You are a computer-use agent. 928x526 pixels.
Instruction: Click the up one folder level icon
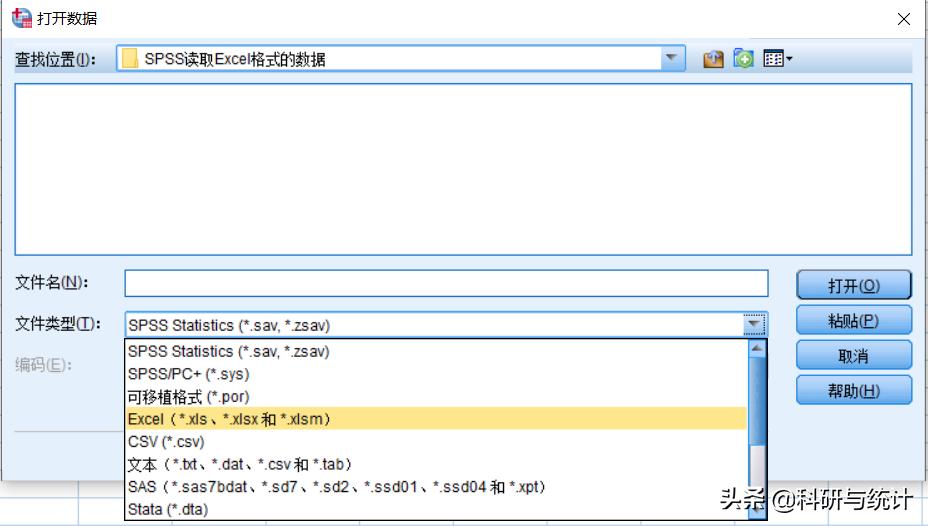pyautogui.click(x=713, y=59)
